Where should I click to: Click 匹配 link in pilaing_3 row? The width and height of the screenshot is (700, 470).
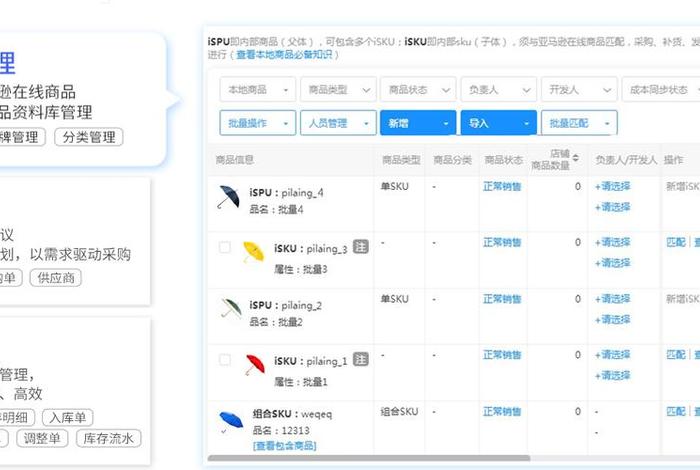click(x=675, y=242)
